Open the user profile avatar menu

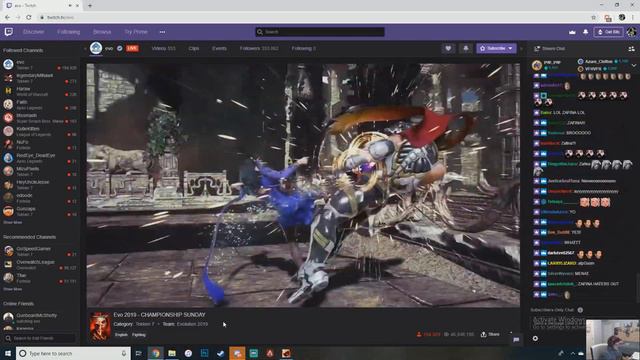631,32
